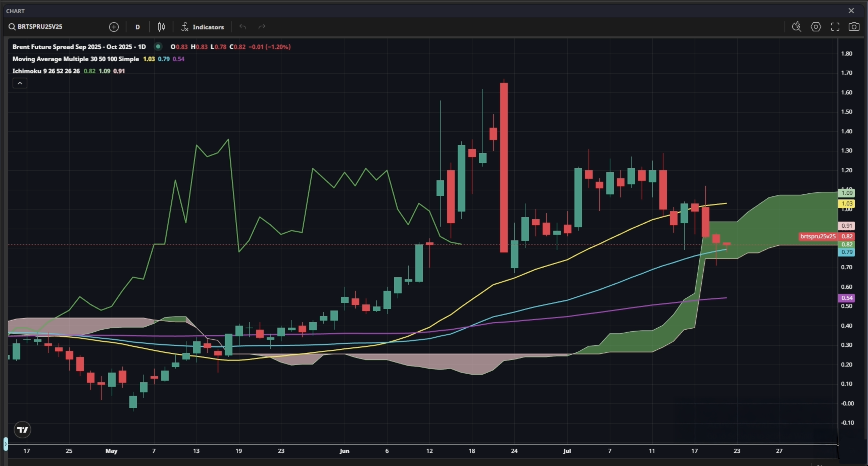Take a chart snapshot with camera icon
868x466 pixels.
(x=854, y=27)
